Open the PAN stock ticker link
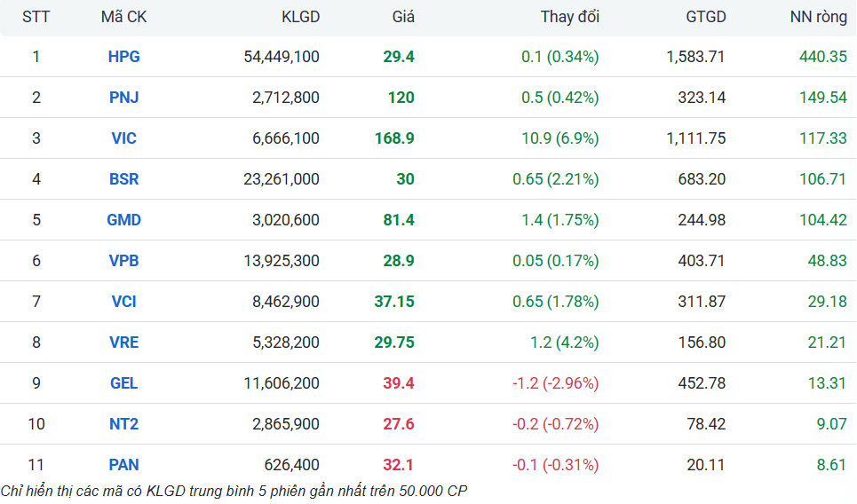This screenshot has width=857, height=504. click(x=123, y=465)
